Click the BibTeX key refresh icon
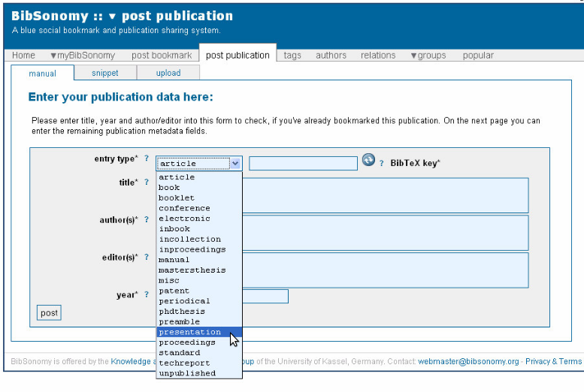The image size is (584, 392). (x=368, y=160)
